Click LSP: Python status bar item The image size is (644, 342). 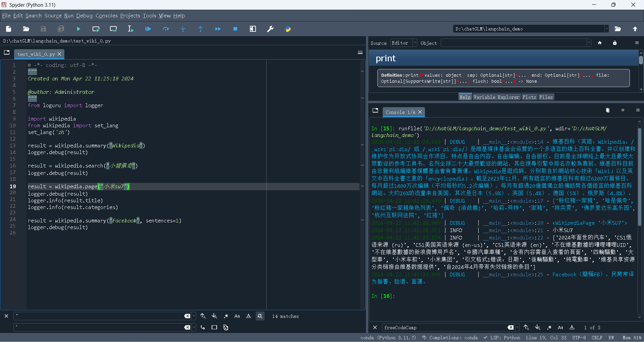point(502,338)
